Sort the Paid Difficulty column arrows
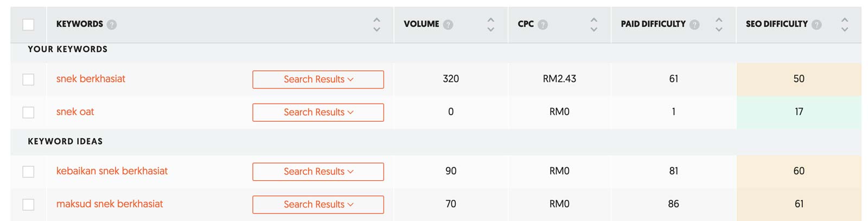This screenshot has height=221, width=868. (719, 24)
